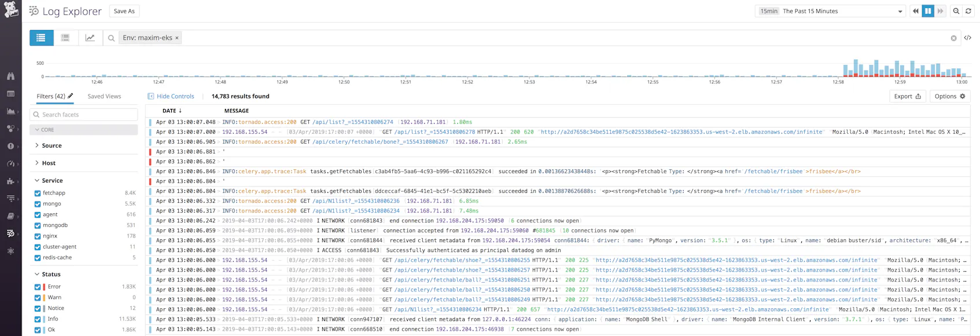Image resolution: width=980 pixels, height=336 pixels.
Task: Open the bottom sidebar molecule icon
Action: pyautogui.click(x=10, y=251)
